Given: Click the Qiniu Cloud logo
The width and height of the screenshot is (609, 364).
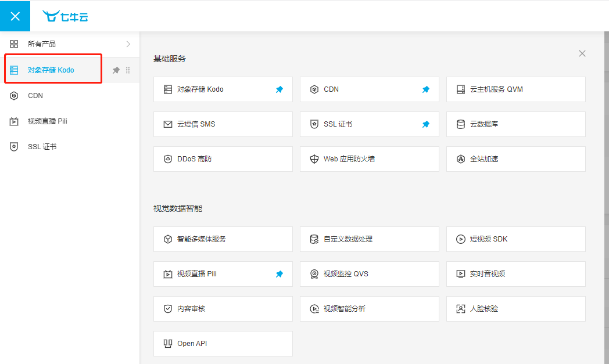Looking at the screenshot, I should [x=65, y=16].
